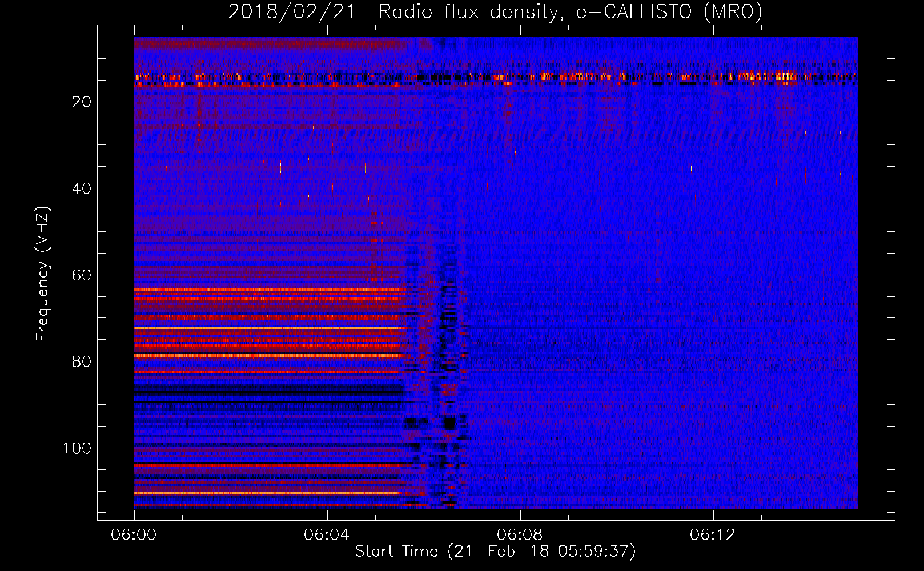Click the 'Frequency (MHZ)' y-axis label
Image resolution: width=924 pixels, height=571 pixels.
coord(43,274)
